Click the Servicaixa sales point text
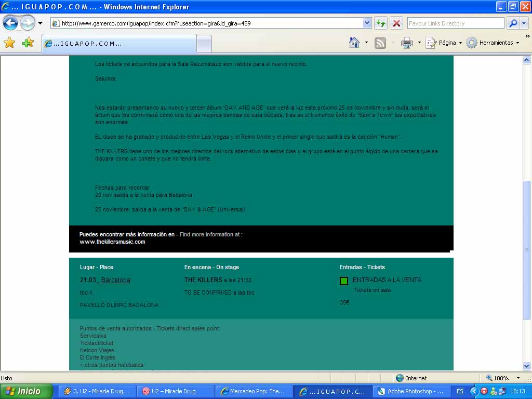532x399 pixels. 93,336
